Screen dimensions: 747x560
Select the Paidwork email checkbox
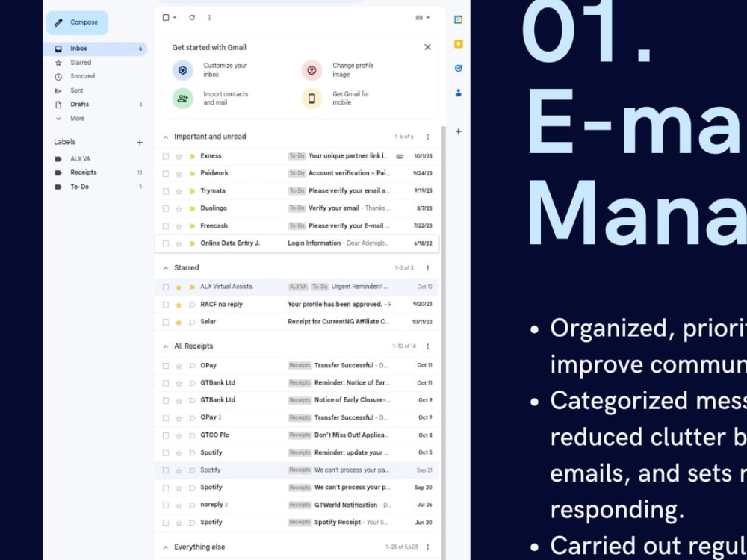(x=166, y=174)
